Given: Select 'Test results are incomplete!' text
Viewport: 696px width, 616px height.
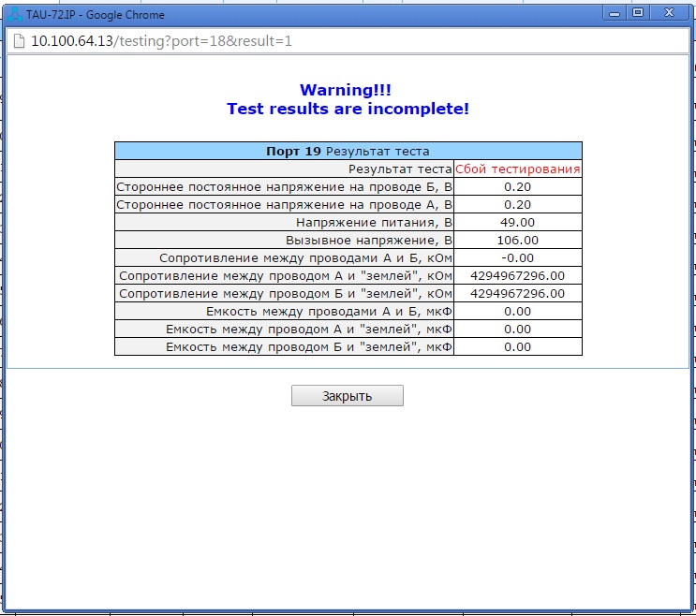Looking at the screenshot, I should pos(348,109).
